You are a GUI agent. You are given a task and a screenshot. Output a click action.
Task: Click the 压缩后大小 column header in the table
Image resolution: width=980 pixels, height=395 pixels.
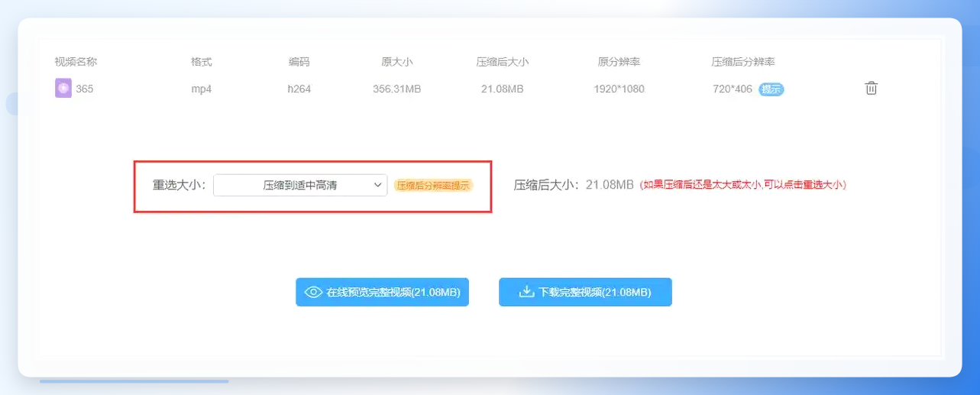click(x=503, y=62)
